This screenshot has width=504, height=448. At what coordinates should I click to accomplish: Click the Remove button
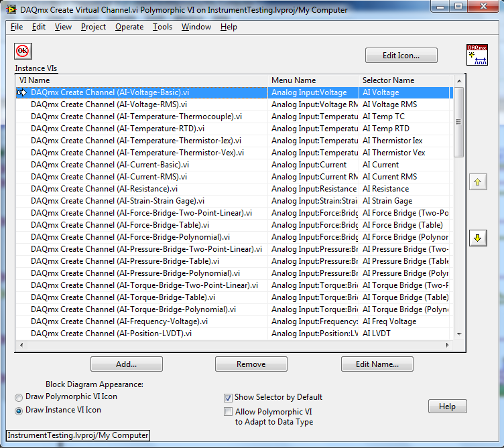coord(251,364)
